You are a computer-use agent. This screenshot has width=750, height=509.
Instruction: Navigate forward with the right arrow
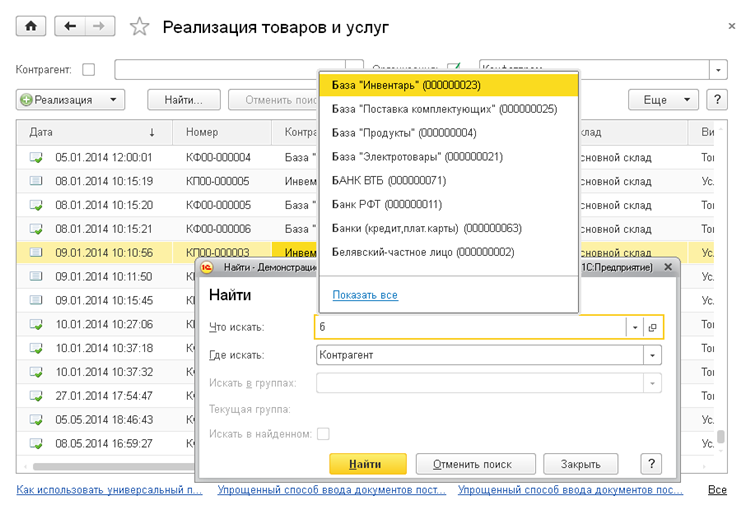99,26
